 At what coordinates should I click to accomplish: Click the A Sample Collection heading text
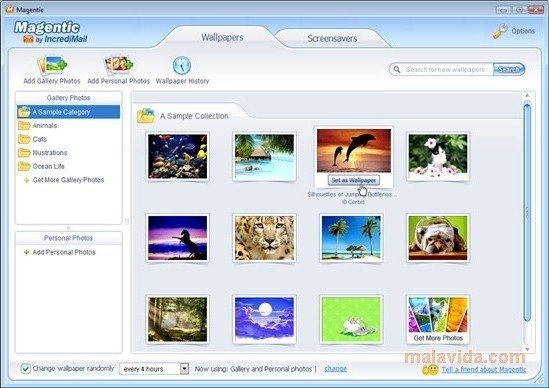tap(194, 116)
